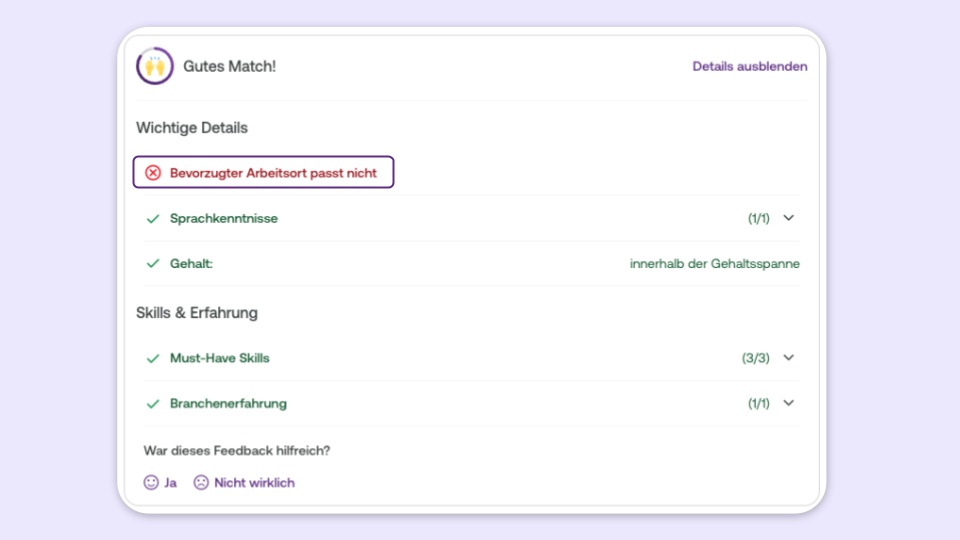The image size is (960, 540).
Task: Open the Sprachkenntnisse row label
Action: pos(223,219)
